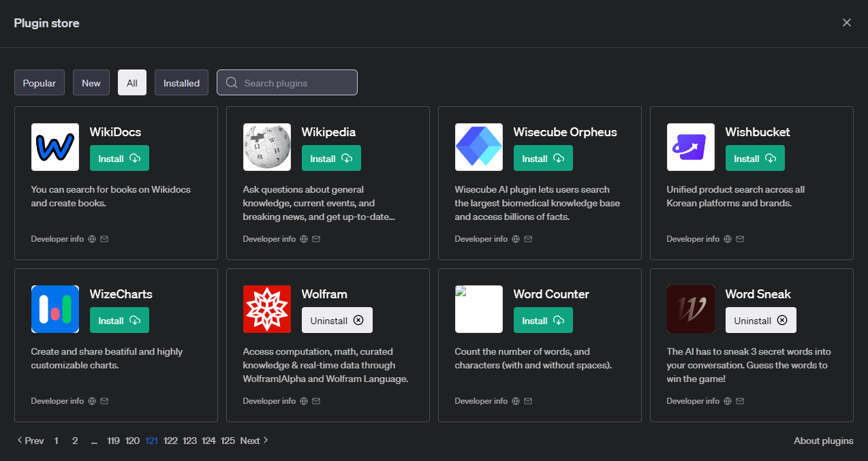Open Wolfram developer email icon
The height and width of the screenshot is (461, 868).
tap(316, 401)
